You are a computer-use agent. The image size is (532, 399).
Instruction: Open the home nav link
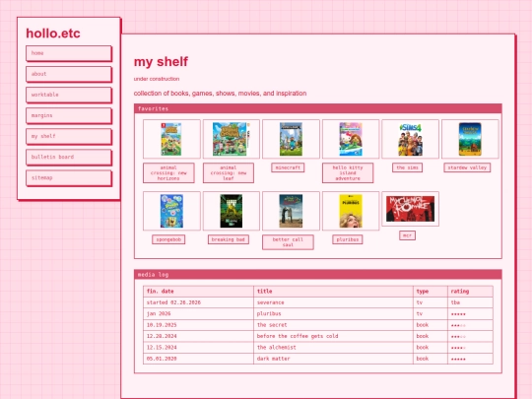69,53
